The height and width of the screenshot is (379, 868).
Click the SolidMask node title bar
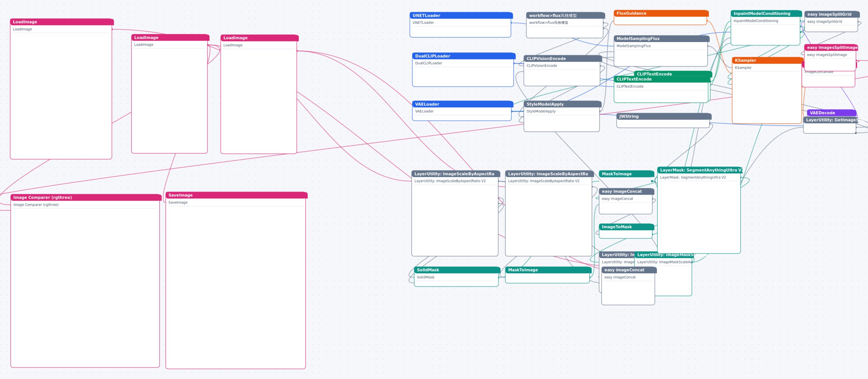point(457,270)
